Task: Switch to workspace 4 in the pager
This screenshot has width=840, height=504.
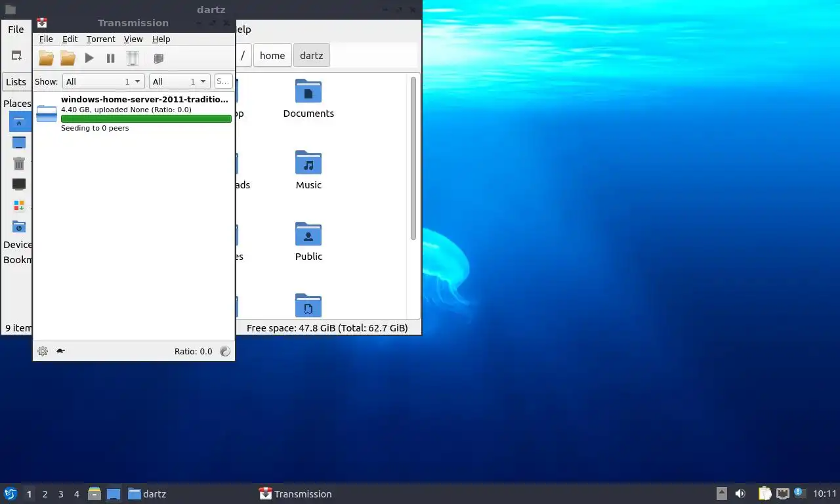Action: (x=76, y=494)
